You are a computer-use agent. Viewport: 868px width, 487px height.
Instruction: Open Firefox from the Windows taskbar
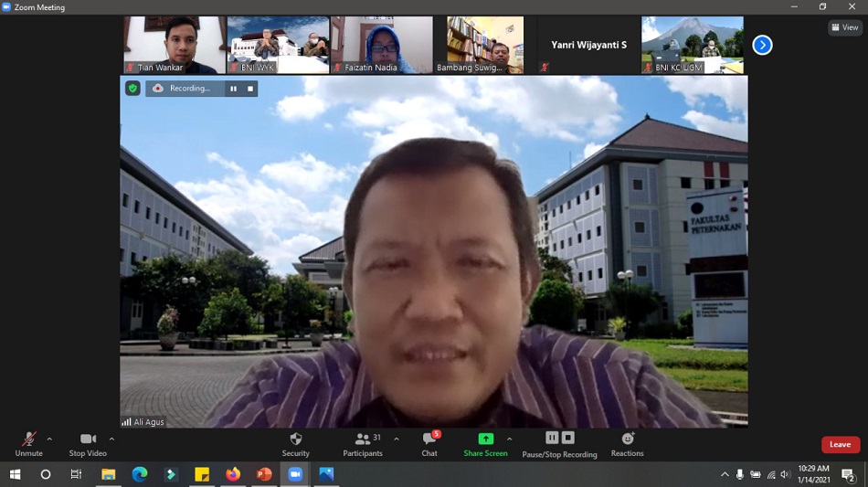coord(233,474)
